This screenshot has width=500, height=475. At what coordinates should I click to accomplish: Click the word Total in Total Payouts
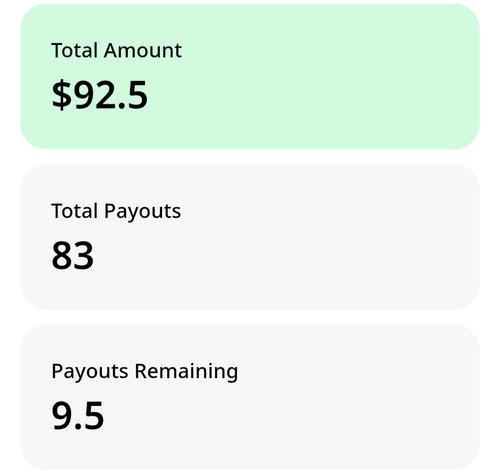coord(75,211)
